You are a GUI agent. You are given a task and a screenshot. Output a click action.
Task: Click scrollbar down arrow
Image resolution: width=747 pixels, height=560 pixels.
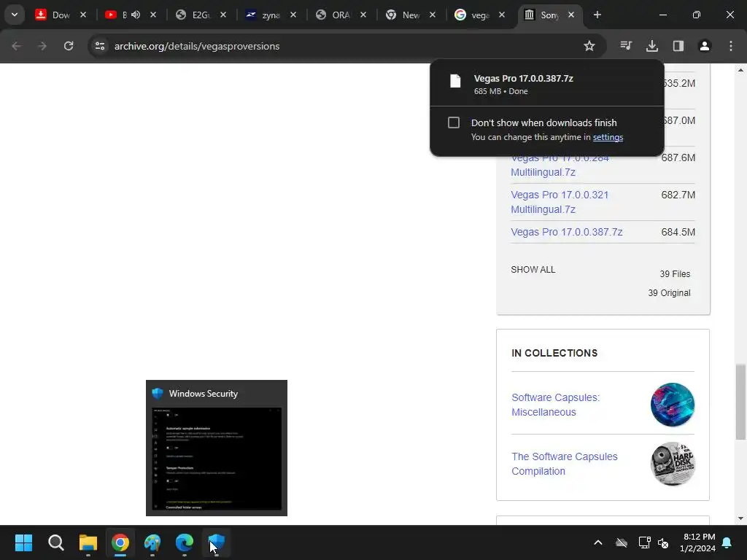(x=740, y=518)
